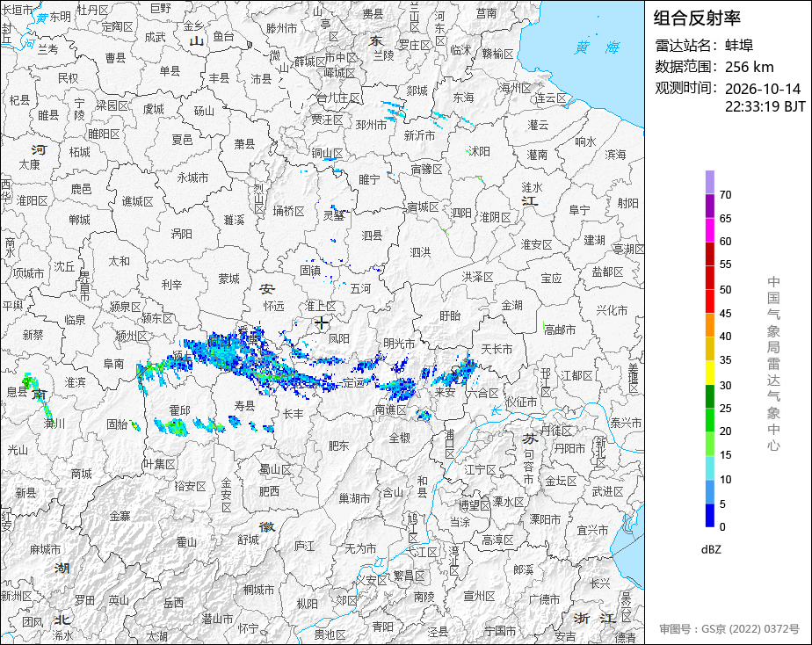Select the observation date '2026-10-14'
Screen dimensions: 812x645
coord(763,89)
